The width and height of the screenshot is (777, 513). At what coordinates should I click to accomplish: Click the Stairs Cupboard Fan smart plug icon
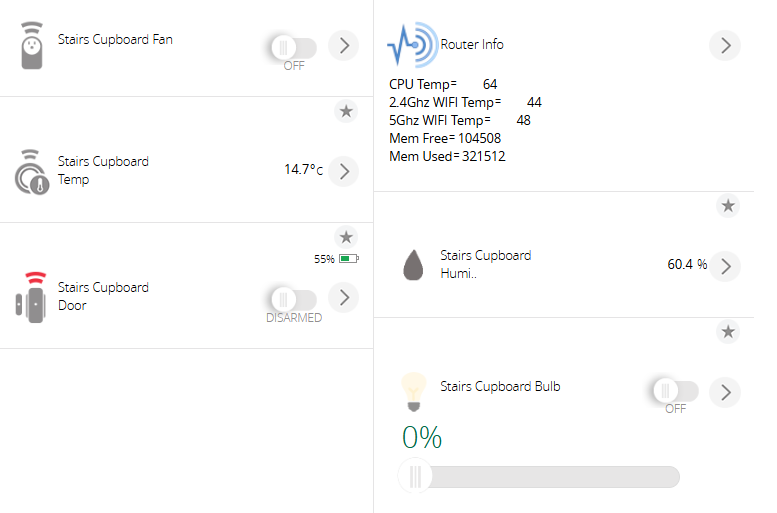pos(34,45)
